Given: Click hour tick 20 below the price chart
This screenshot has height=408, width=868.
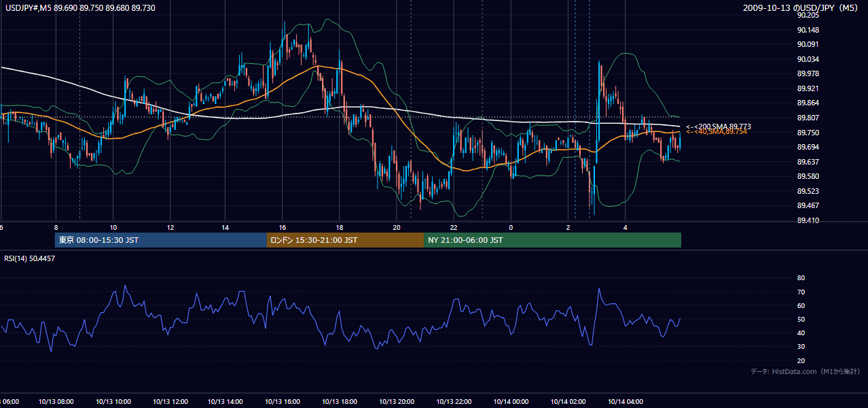Looking at the screenshot, I should (397, 228).
